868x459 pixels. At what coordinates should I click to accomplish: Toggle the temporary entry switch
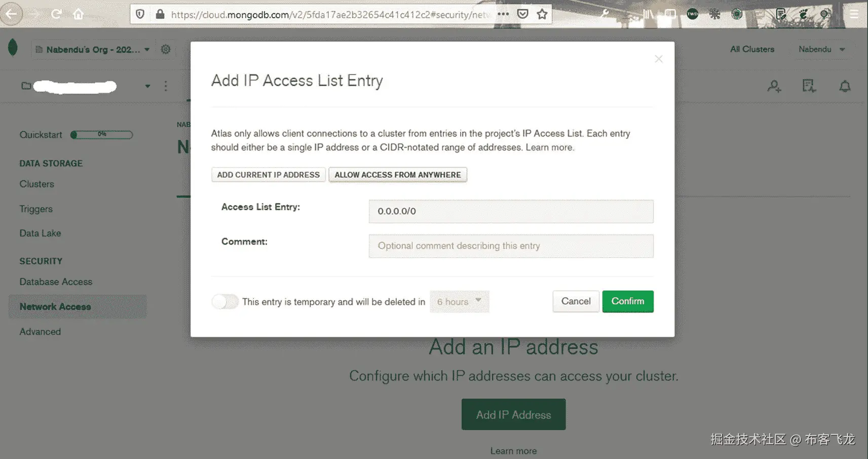click(225, 302)
